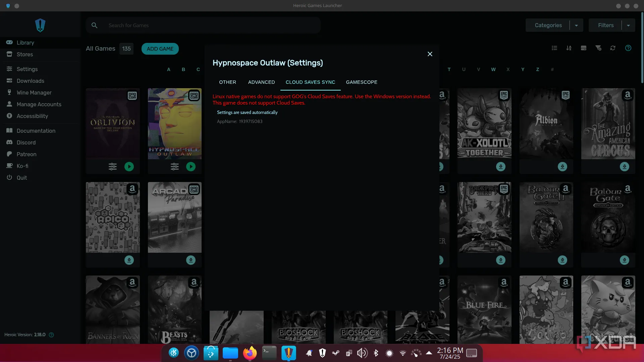Refresh the library icon
The image size is (644, 362).
click(613, 48)
